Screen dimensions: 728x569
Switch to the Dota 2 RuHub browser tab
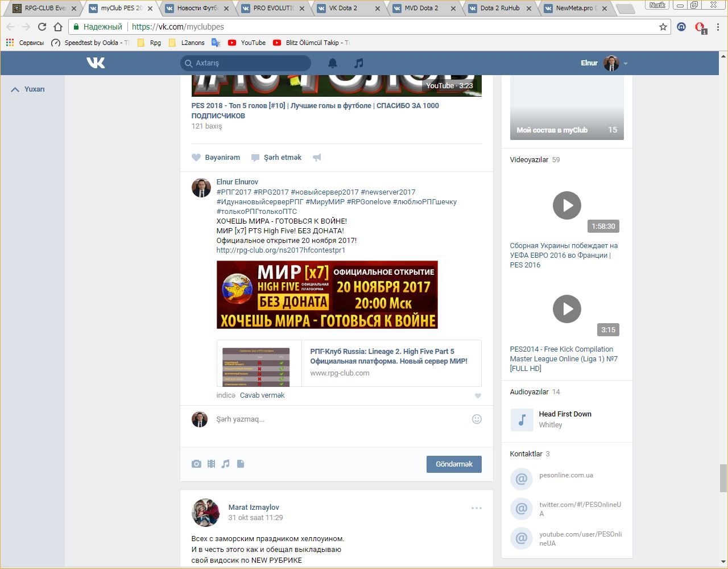[x=499, y=9]
